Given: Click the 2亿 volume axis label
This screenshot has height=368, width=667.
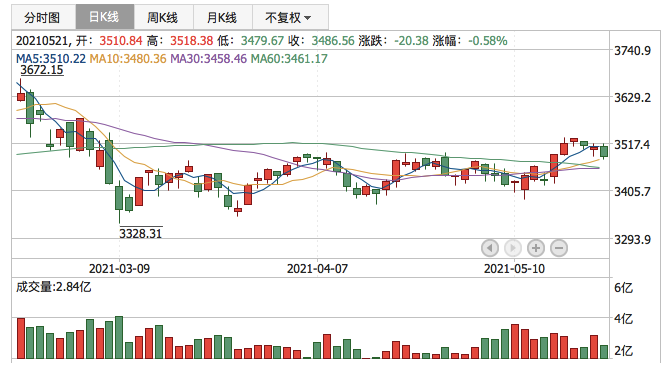Looking at the screenshot, I should pos(623,351).
